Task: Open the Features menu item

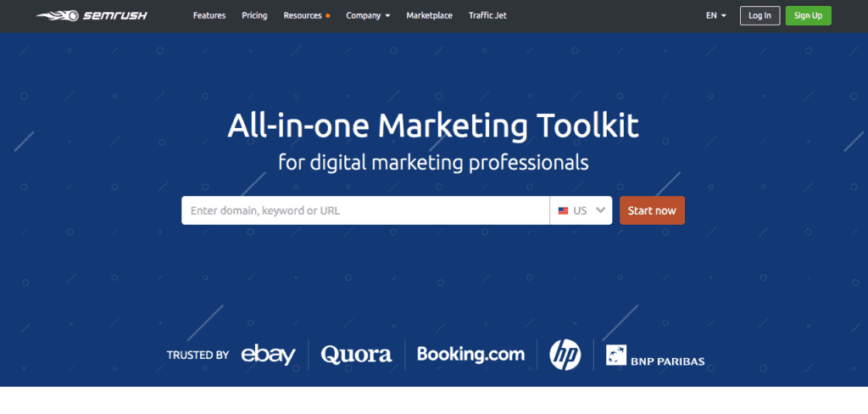Action: pyautogui.click(x=209, y=15)
